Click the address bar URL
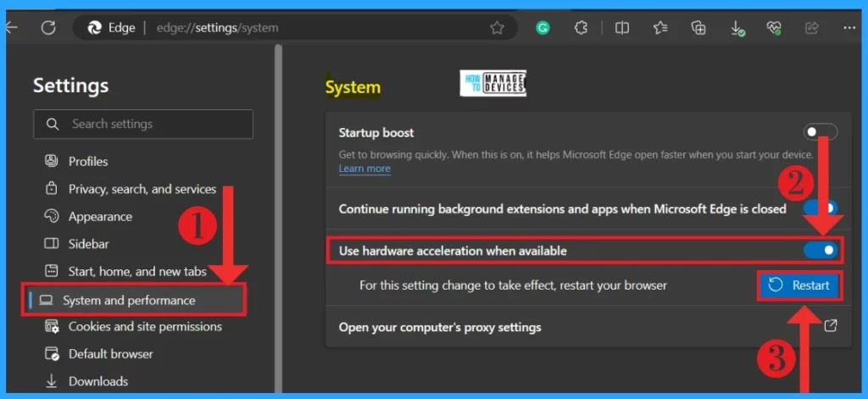This screenshot has height=399, width=868. pos(218,28)
